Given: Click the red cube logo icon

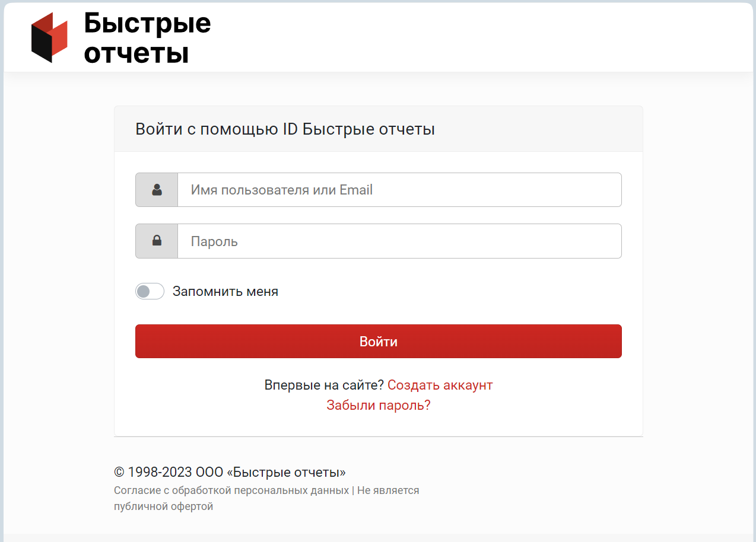Looking at the screenshot, I should point(49,37).
